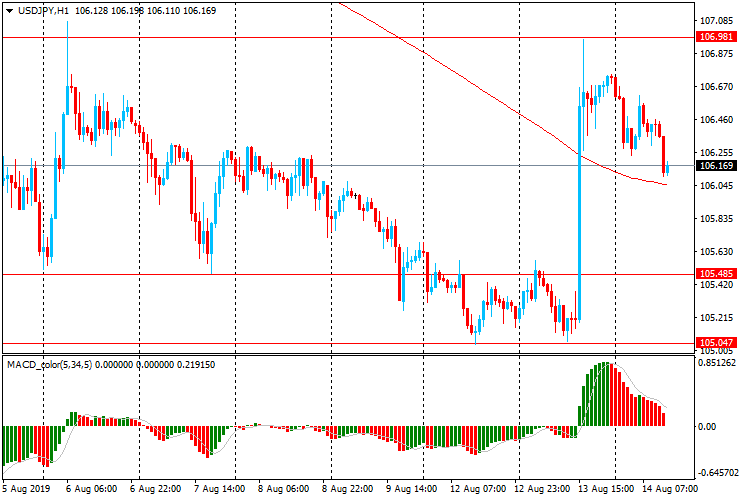Click the 5 Aug 2019 time label
740x500 pixels.
coord(26,488)
